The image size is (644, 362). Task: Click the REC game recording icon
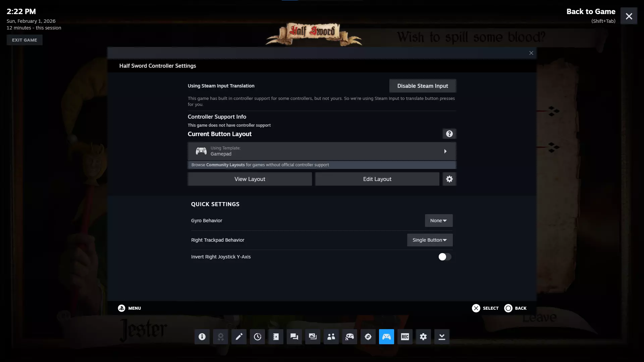pos(405,337)
